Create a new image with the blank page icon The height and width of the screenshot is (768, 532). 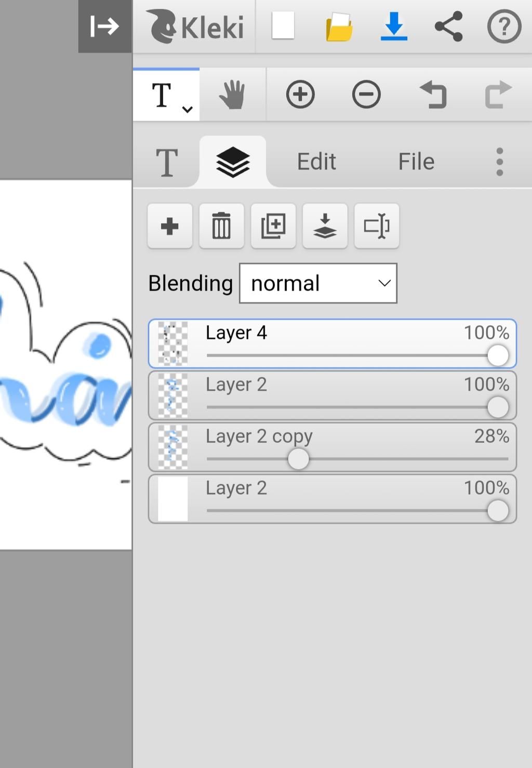pos(283,26)
